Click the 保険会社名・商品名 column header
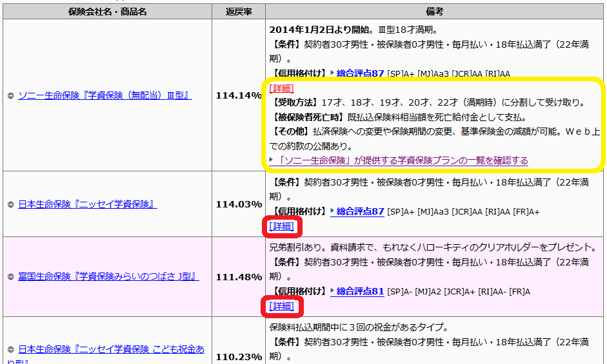607x364 pixels. point(107,12)
